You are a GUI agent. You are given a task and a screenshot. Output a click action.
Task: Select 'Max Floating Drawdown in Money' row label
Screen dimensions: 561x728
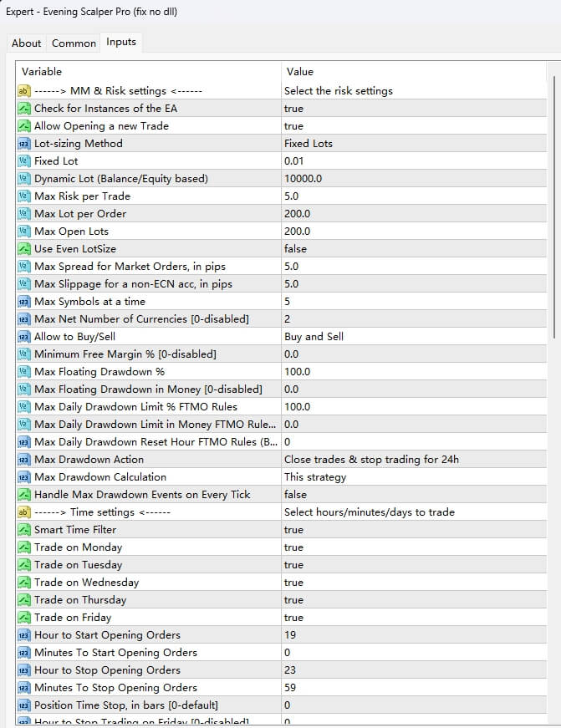148,389
